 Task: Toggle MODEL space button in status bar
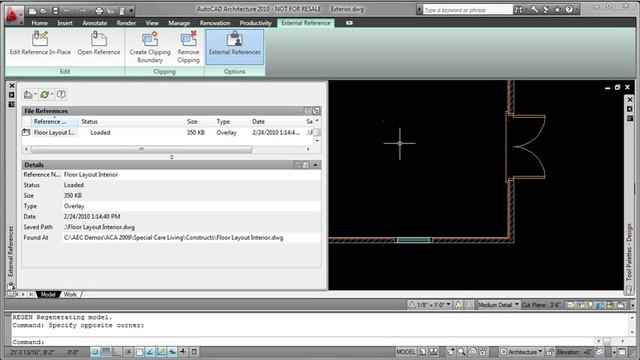point(406,352)
